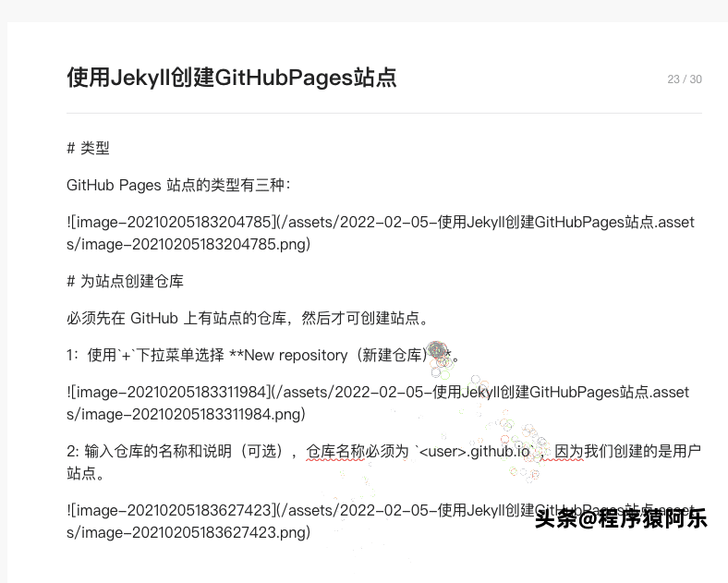Click the image link for image-20210205183311984
This screenshot has height=583, width=728.
click(378, 403)
